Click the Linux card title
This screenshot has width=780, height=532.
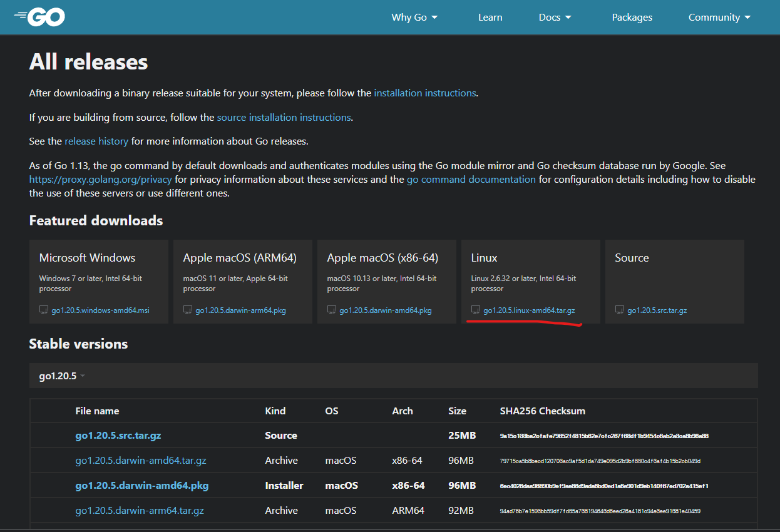point(484,258)
